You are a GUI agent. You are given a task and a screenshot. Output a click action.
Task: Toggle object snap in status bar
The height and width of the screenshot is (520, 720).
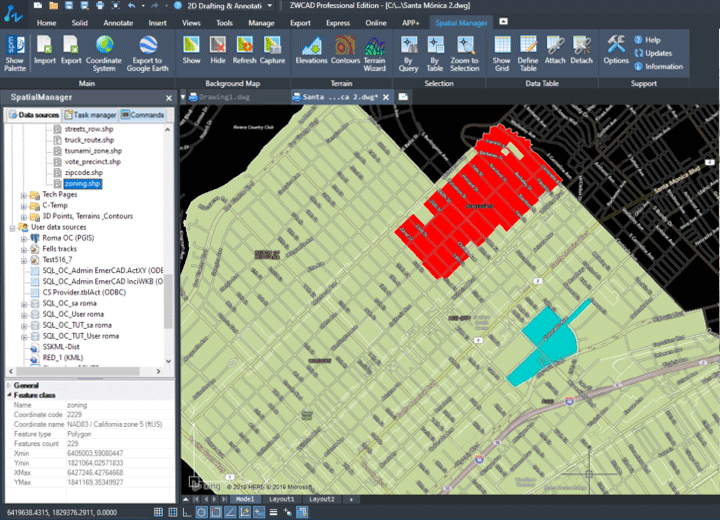tap(216, 512)
